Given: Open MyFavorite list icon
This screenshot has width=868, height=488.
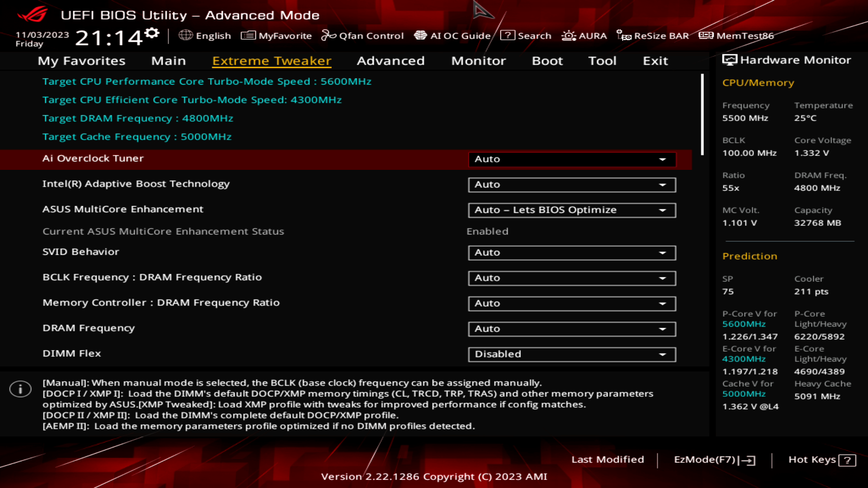Looking at the screenshot, I should point(248,35).
